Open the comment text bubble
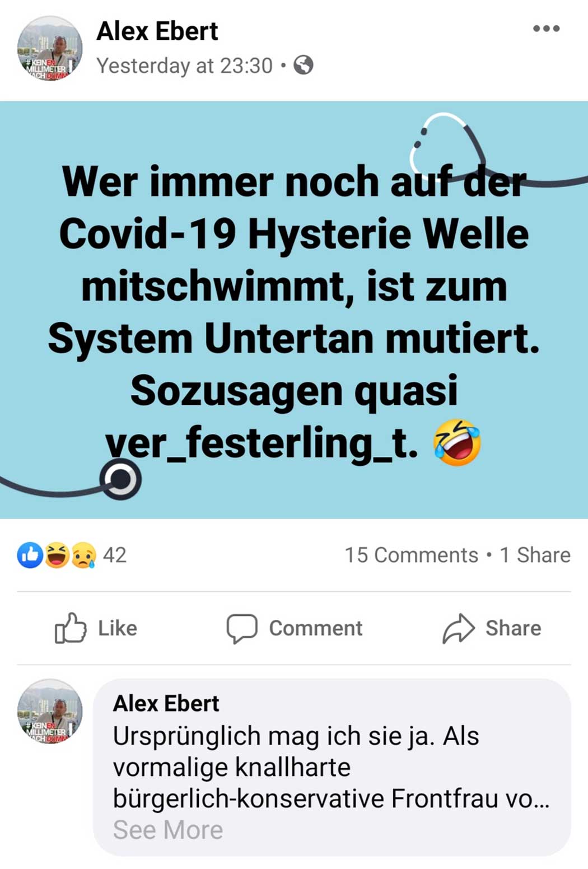Screen dimensions: 588x869 (x=332, y=767)
